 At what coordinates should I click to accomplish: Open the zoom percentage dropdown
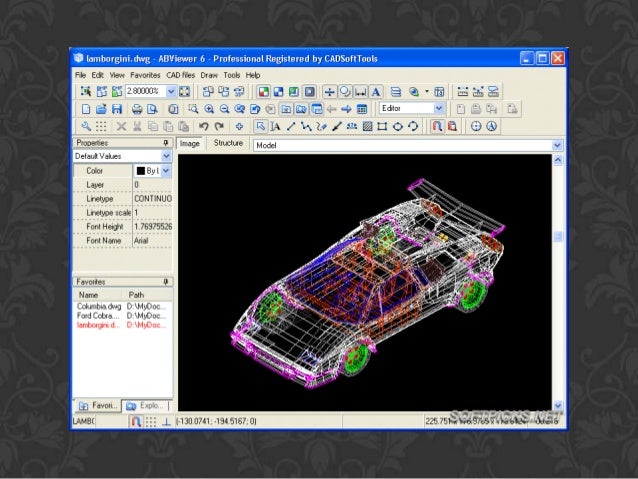click(x=171, y=91)
